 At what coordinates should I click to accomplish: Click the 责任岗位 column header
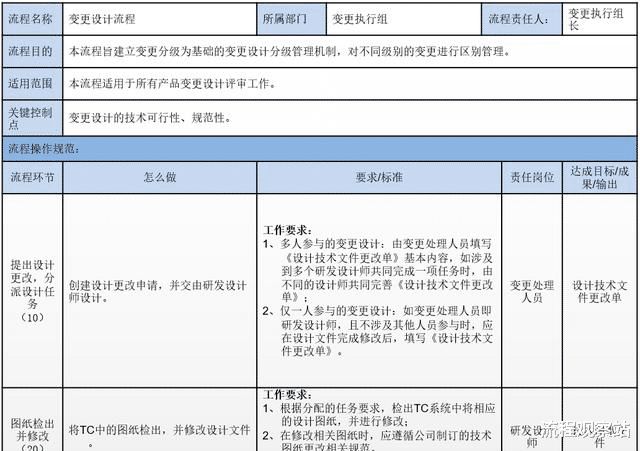[x=532, y=178]
